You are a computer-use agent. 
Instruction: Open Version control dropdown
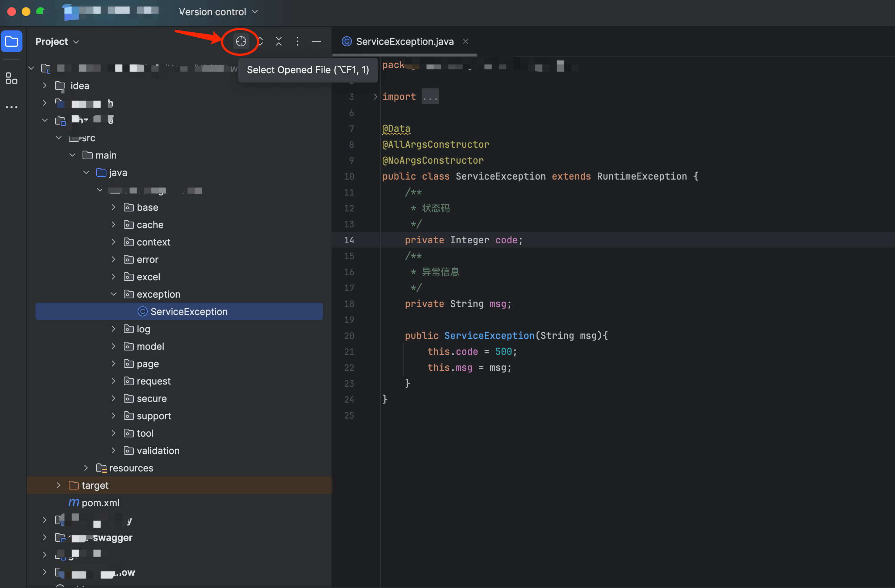point(218,12)
